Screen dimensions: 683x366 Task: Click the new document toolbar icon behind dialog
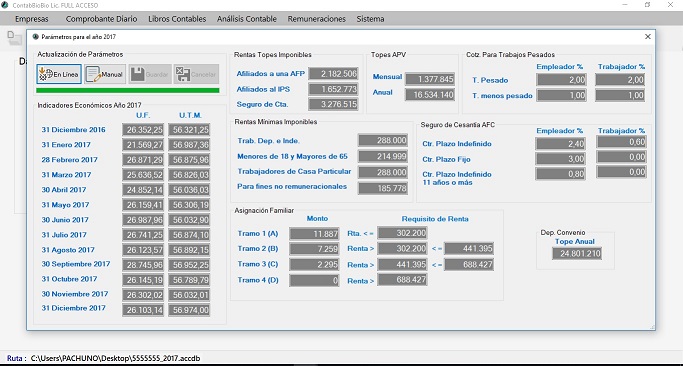(x=14, y=38)
